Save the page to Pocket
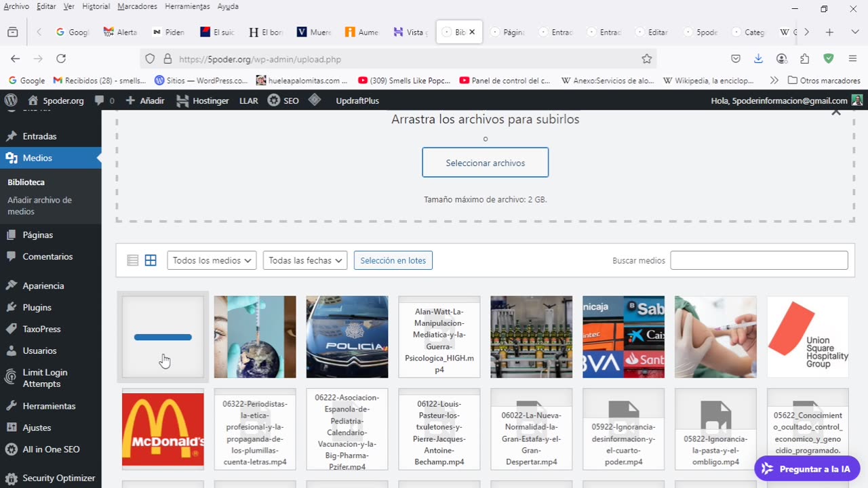This screenshot has width=868, height=488. [735, 59]
